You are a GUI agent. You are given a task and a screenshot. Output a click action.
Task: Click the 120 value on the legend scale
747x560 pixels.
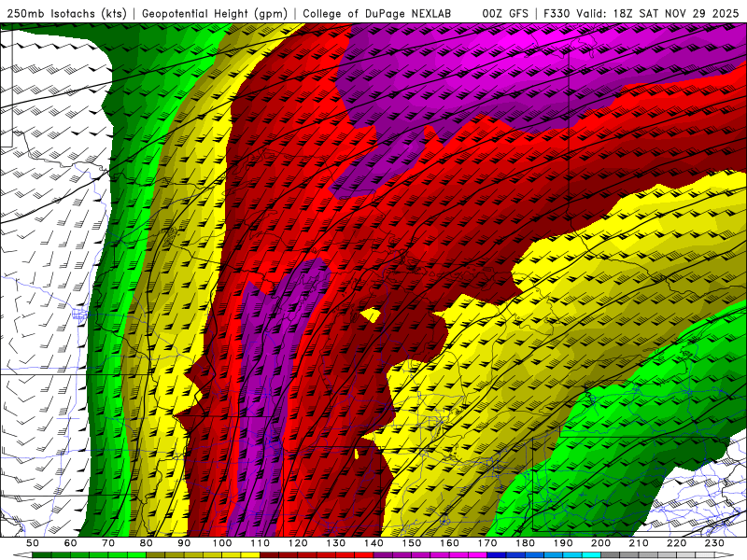pyautogui.click(x=298, y=543)
